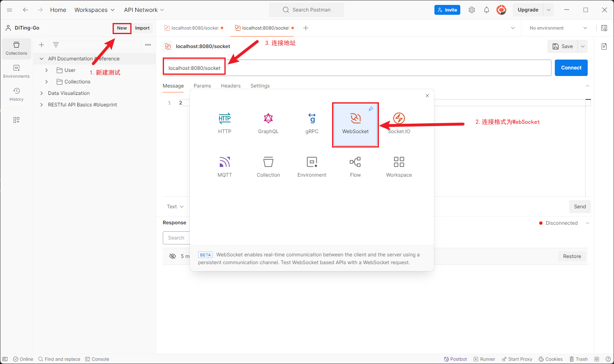Open the tabs overflow dropdown chevron
This screenshot has width=614, height=364.
513,28
